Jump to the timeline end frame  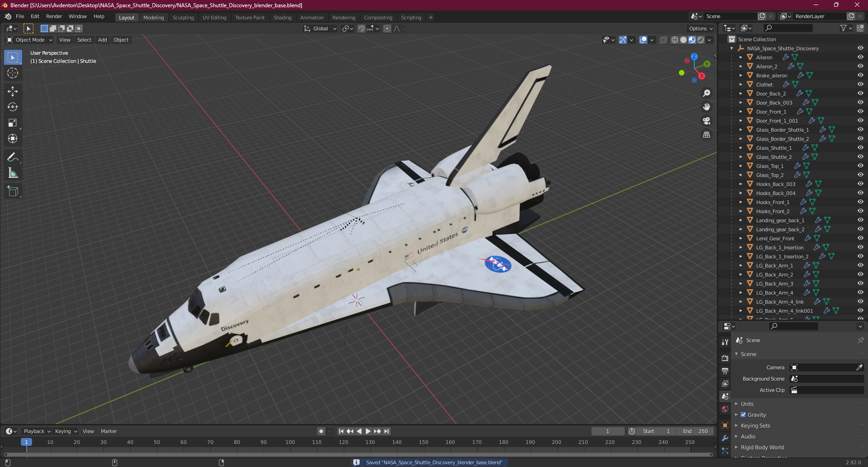[386, 431]
